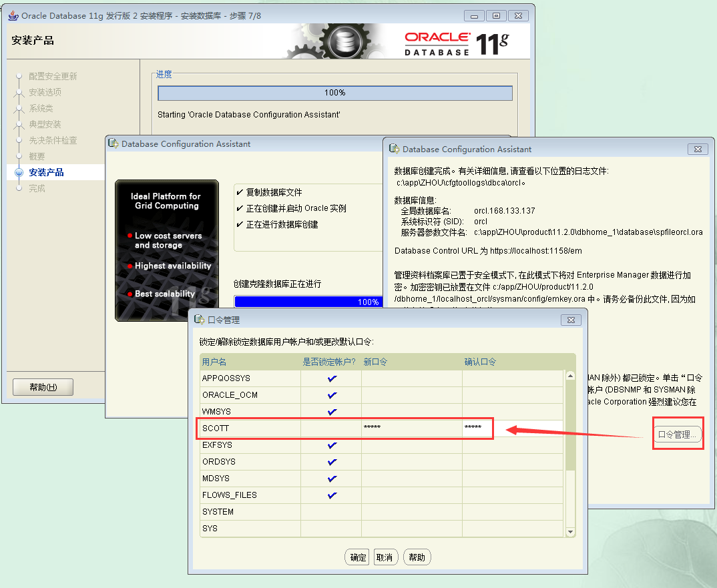Click installer step 典型安装
The image size is (717, 588).
click(x=45, y=124)
